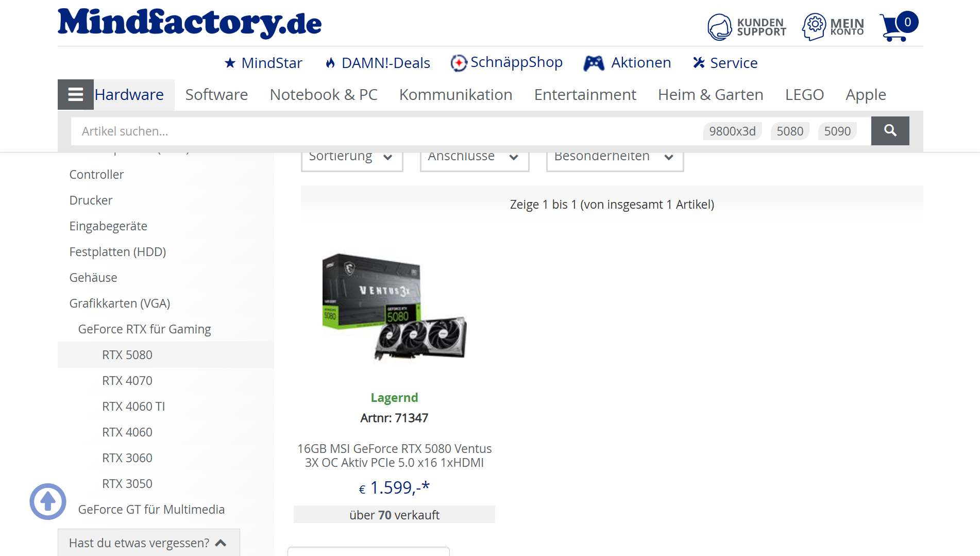
Task: Click the DAMN!-Deals flame icon
Action: tap(330, 63)
